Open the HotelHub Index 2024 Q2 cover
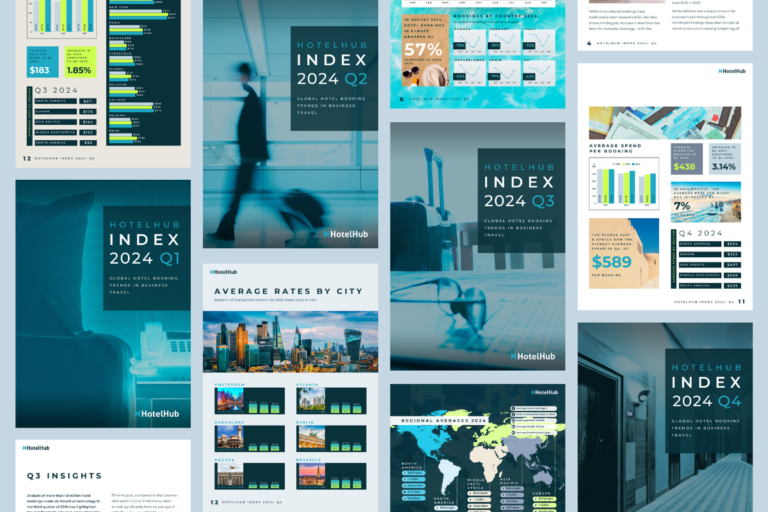The image size is (768, 512). coord(290,123)
